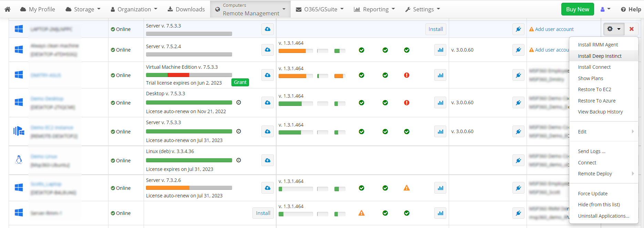Click connect plug icon in Linux (deb) row

click(x=518, y=160)
